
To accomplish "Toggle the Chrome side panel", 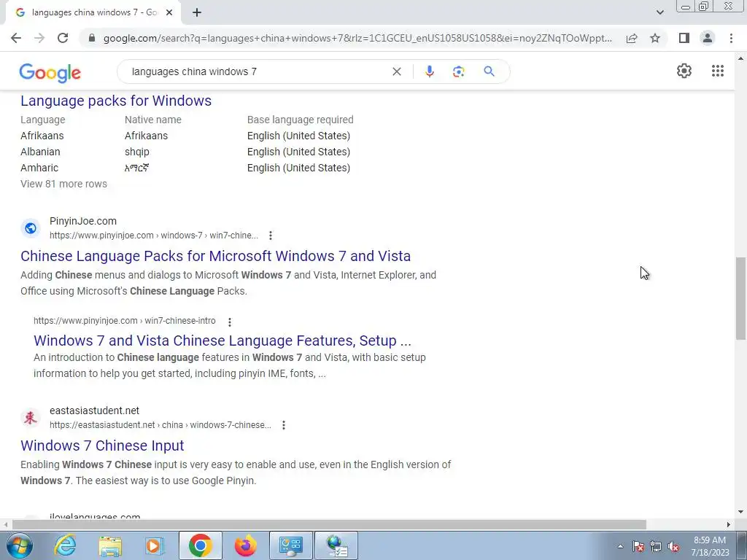I will 684,38.
